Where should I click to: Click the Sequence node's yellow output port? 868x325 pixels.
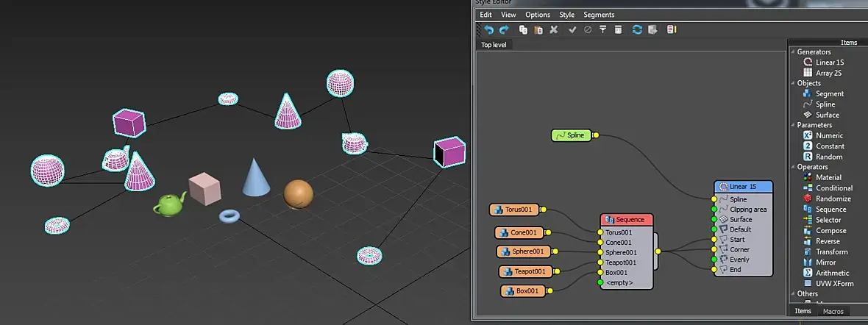click(x=658, y=251)
